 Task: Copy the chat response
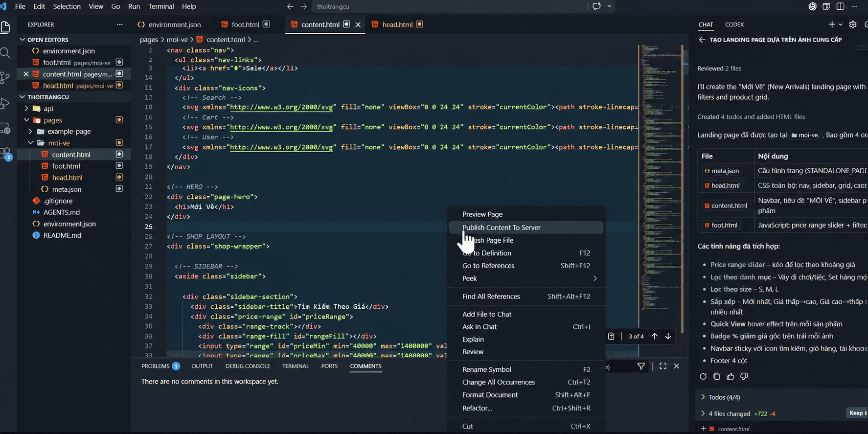pos(717,376)
